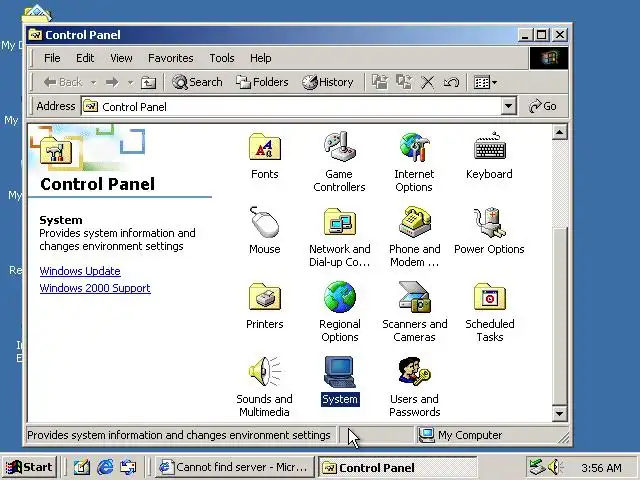Open the Favorites menu

point(171,58)
